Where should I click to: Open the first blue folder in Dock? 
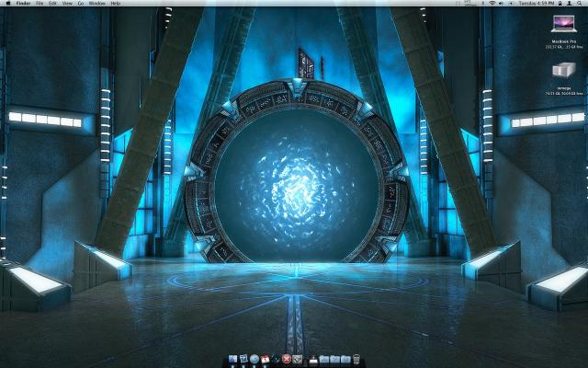click(x=324, y=360)
